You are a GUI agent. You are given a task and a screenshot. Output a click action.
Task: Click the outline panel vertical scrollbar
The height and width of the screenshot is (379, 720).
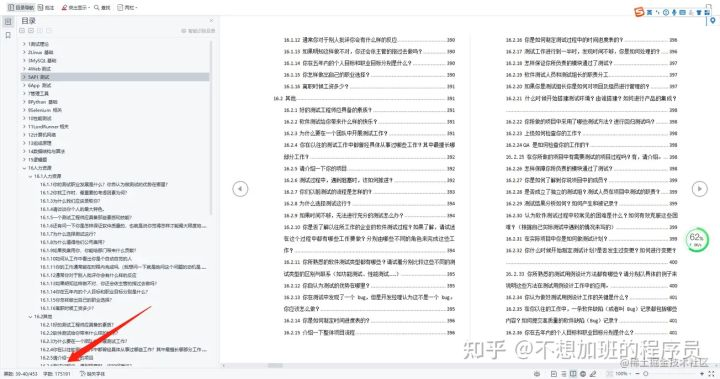211,128
